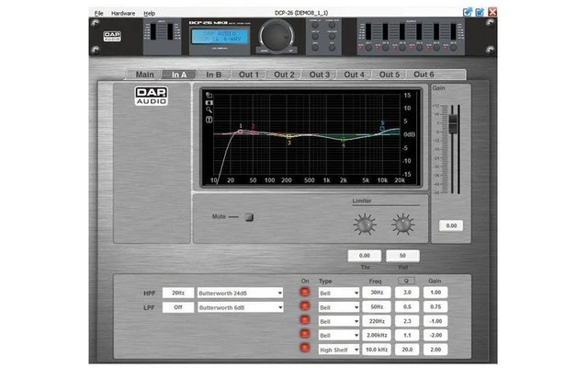The height and width of the screenshot is (368, 588).
Task: Open the Type dropdown for the 50Hz Bell band
Action: (x=339, y=307)
